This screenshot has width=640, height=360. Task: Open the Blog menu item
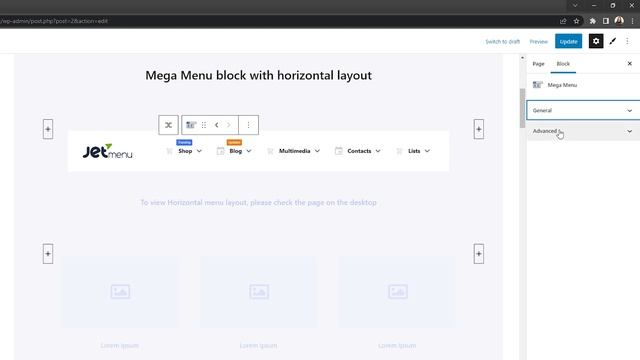point(236,151)
